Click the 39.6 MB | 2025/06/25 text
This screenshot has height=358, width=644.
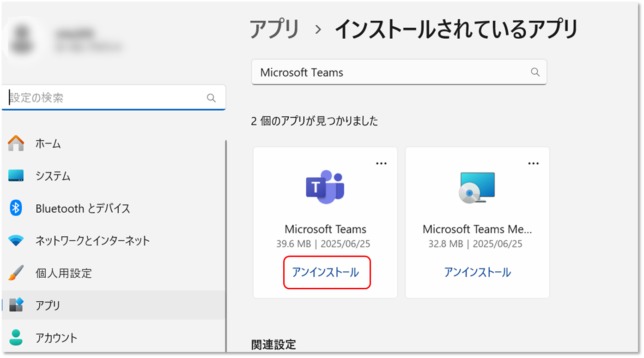[323, 244]
